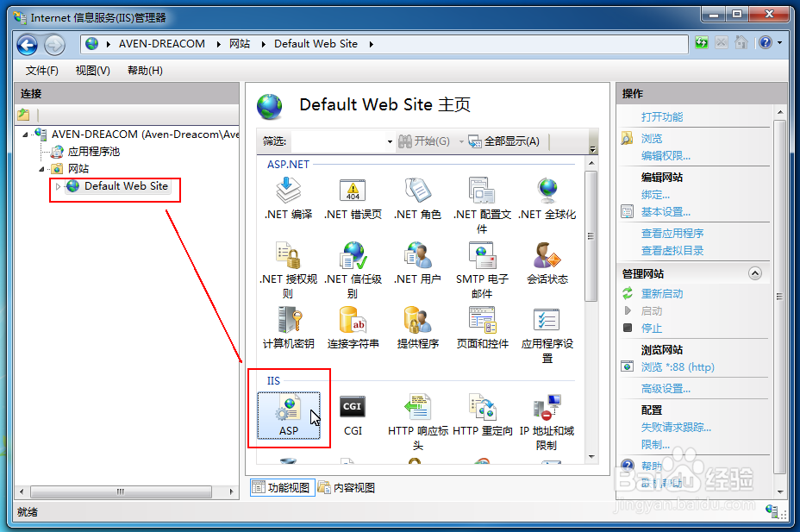Image resolution: width=800 pixels, height=532 pixels.
Task: Open the help icon dropdown arrow
Action: tap(779, 43)
